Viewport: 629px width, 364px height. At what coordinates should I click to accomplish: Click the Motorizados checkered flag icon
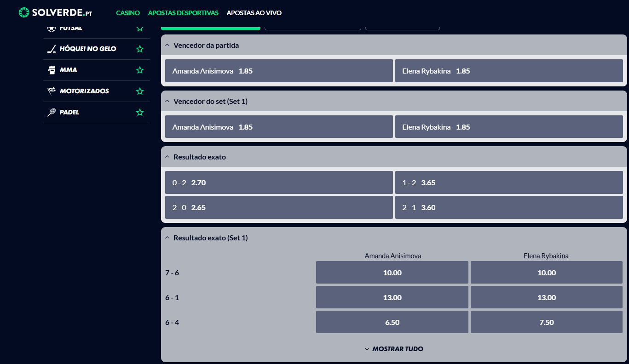click(52, 91)
